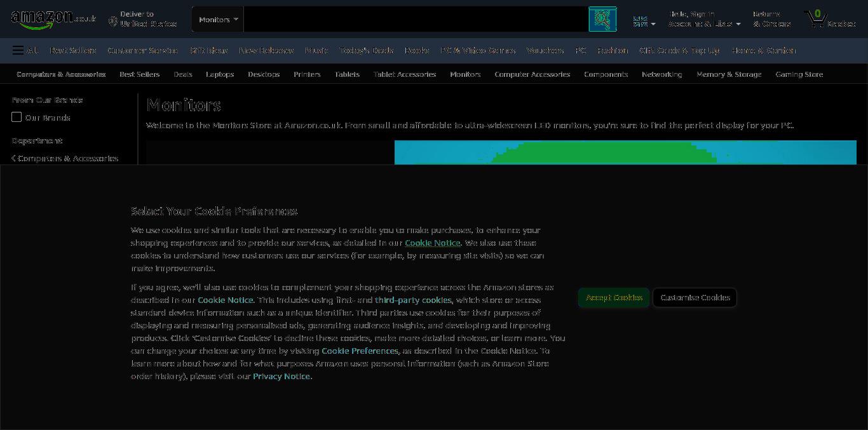The width and height of the screenshot is (868, 430).
Task: Select Networking in sub-nav
Action: point(662,74)
